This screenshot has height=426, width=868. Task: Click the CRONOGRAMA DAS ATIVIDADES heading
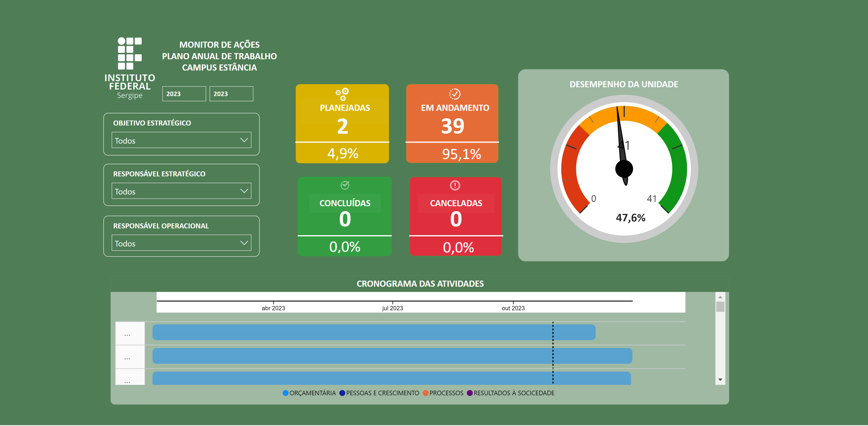420,284
